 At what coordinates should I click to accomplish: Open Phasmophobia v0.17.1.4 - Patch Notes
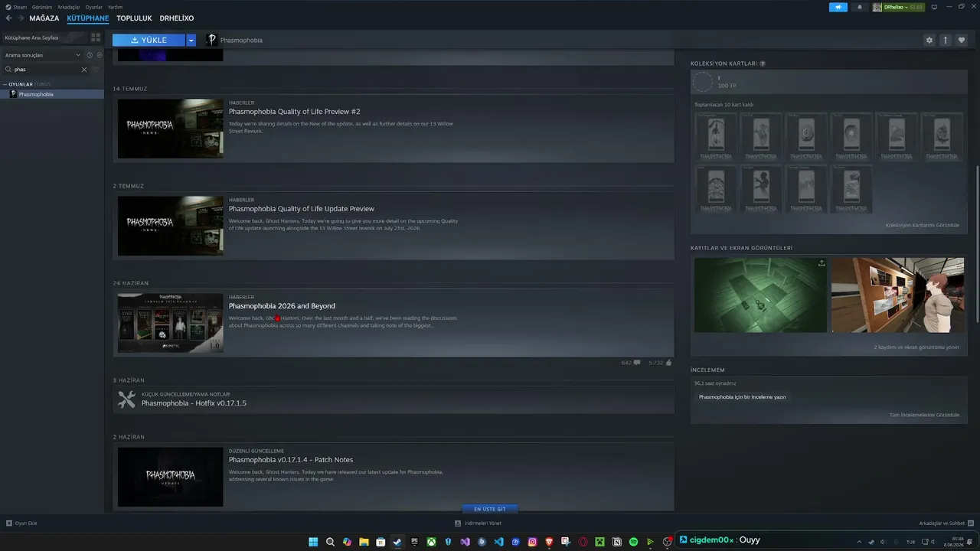[291, 460]
